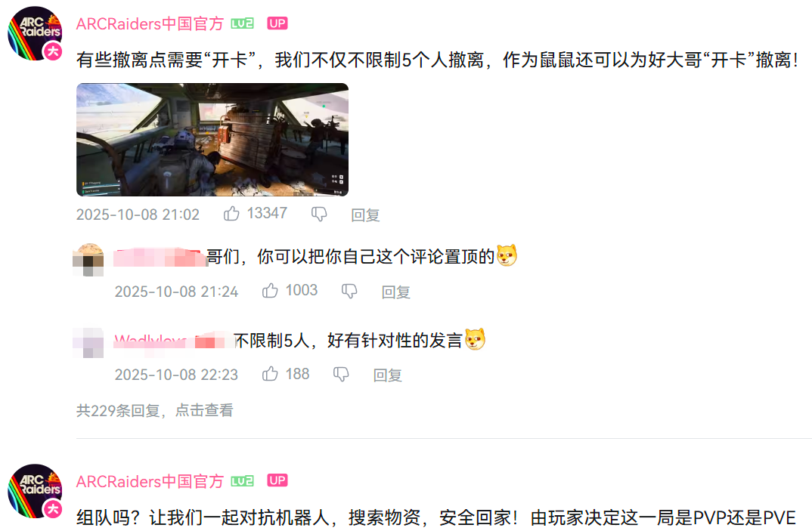Open the top ARCRaiders avatar profile

click(x=35, y=34)
